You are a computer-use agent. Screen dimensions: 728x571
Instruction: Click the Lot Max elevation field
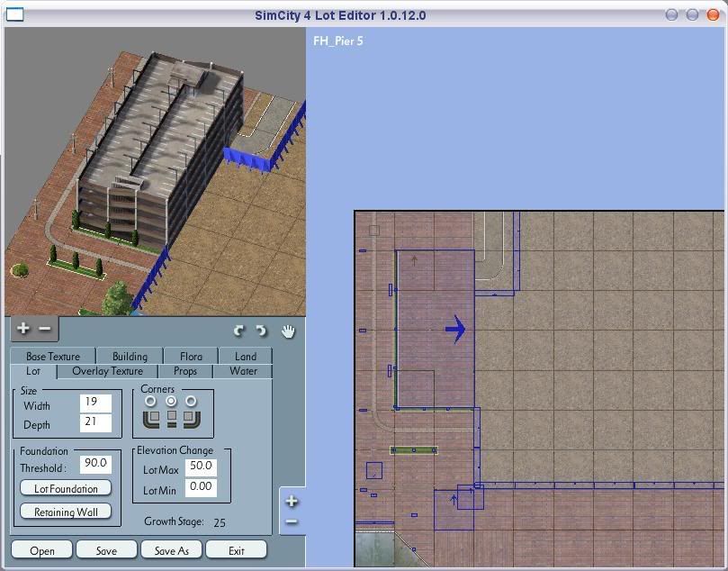(x=201, y=467)
